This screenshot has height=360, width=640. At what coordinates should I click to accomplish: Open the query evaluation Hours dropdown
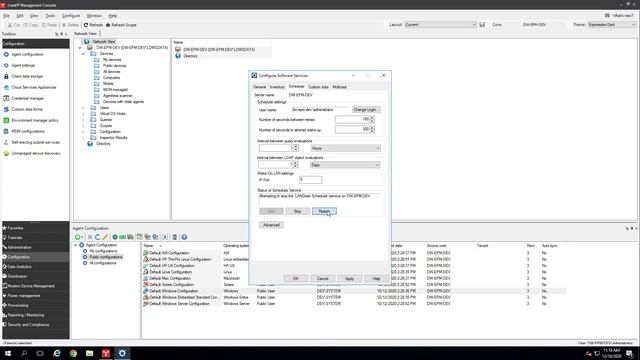click(346, 148)
